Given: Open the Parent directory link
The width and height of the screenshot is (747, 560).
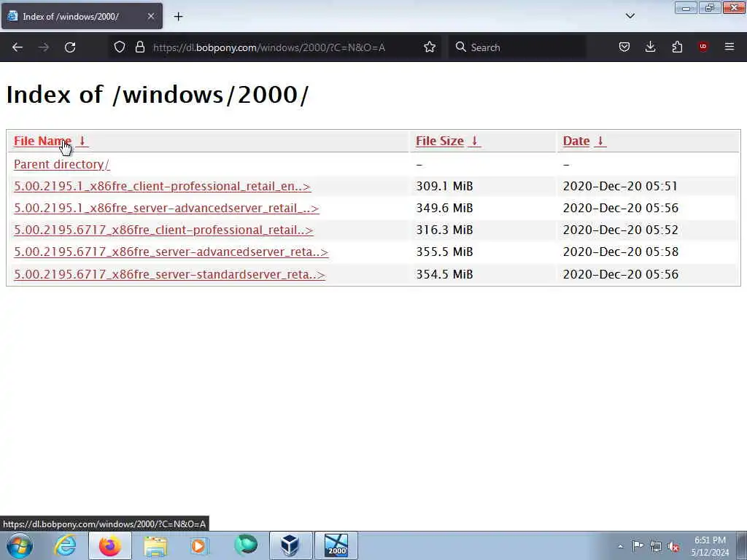Looking at the screenshot, I should (62, 164).
